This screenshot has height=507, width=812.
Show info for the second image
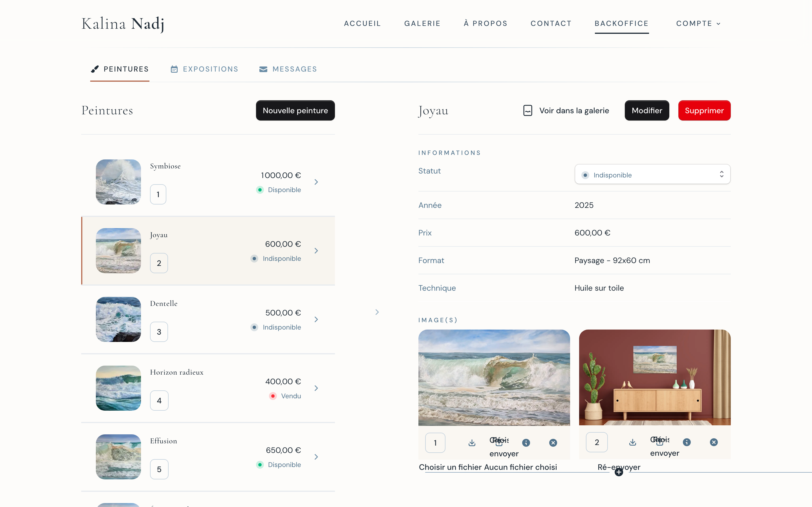coord(687,442)
